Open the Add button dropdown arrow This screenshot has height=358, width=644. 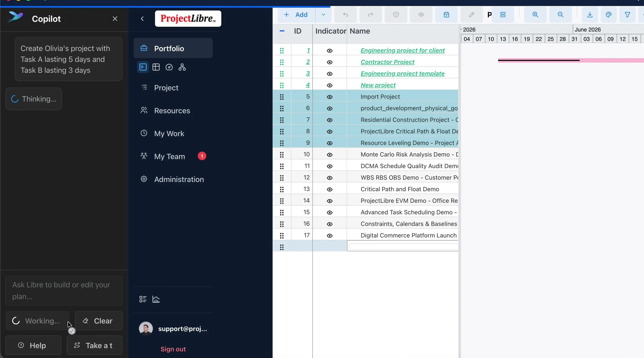pyautogui.click(x=324, y=15)
